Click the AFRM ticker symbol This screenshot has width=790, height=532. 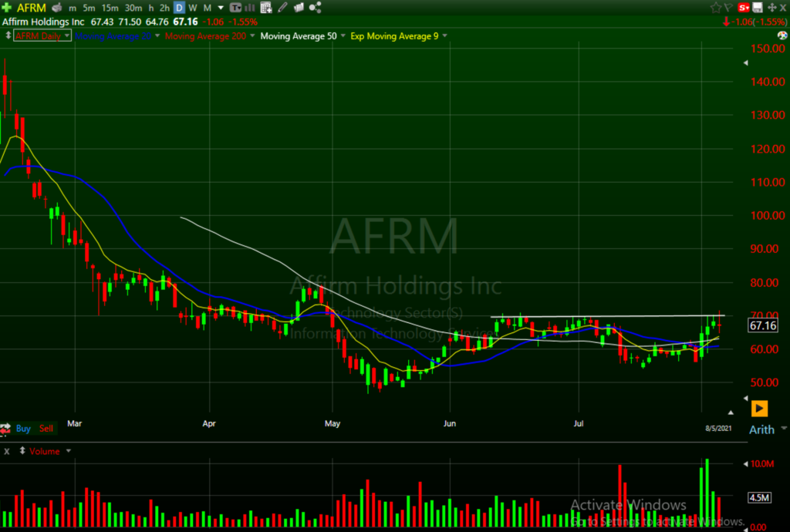point(31,8)
